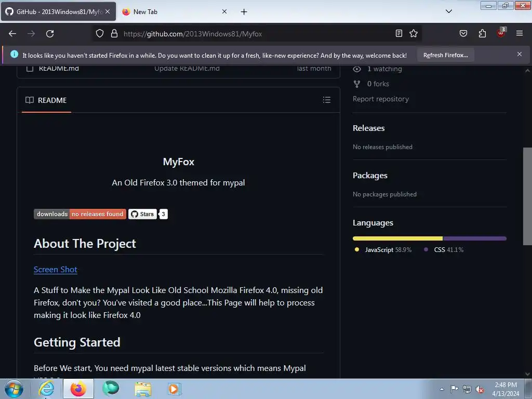View site security padlock info
Screen dimensions: 532x399
click(x=114, y=34)
